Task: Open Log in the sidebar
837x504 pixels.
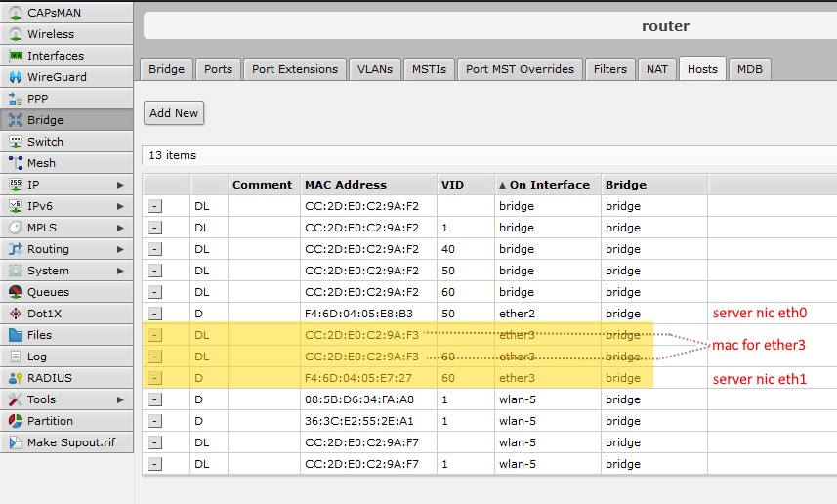Action: click(66, 357)
